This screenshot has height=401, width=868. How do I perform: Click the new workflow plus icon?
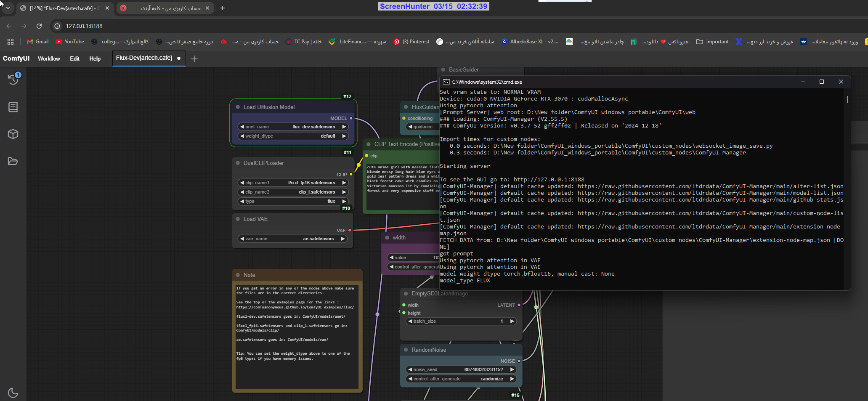point(194,59)
